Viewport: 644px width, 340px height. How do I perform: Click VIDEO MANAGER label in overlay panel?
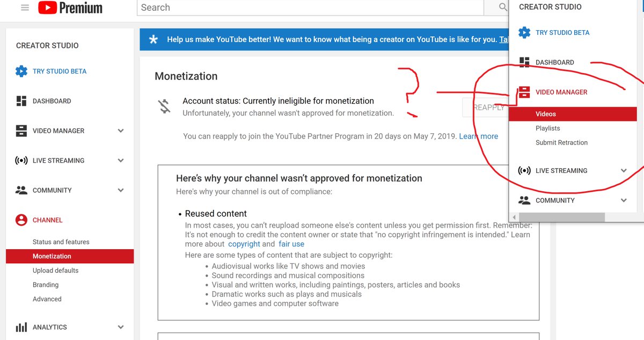561,92
